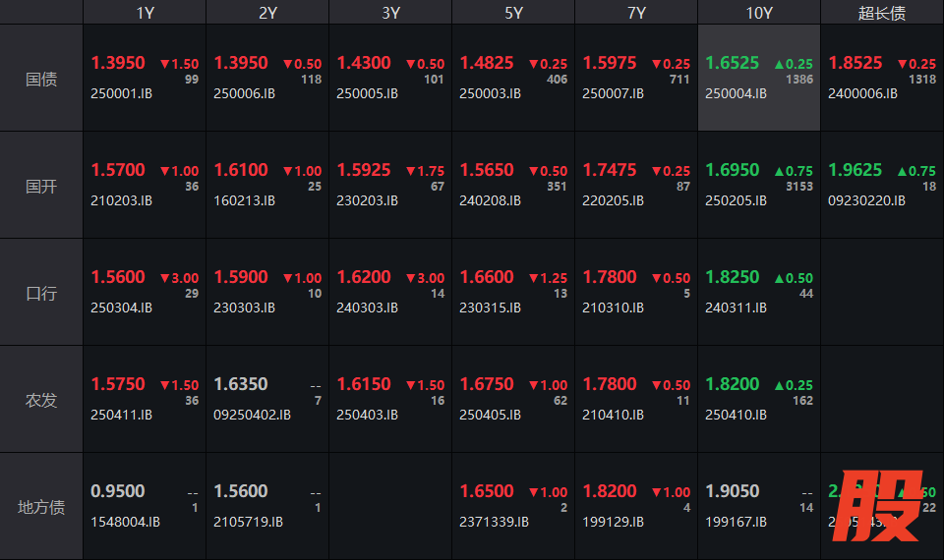Screen dimensions: 944x560
Task: Click the 1.8200 yield for 250410.IB
Action: 733,384
